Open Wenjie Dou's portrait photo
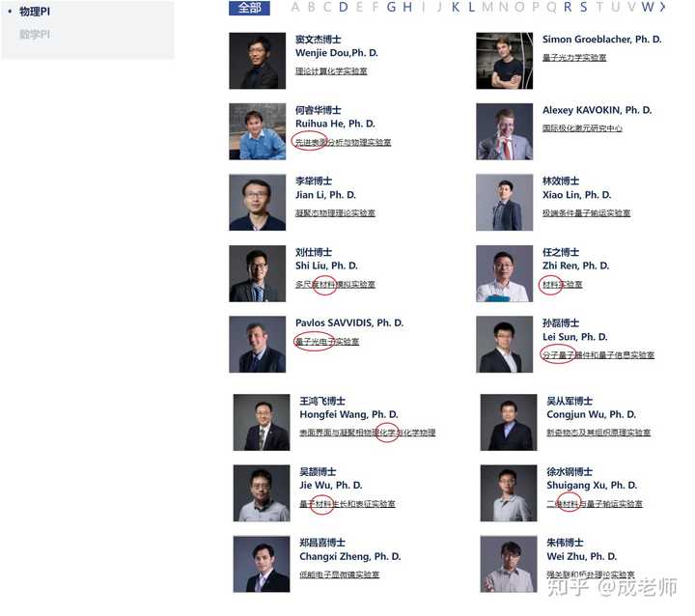The image size is (695, 616). click(257, 61)
